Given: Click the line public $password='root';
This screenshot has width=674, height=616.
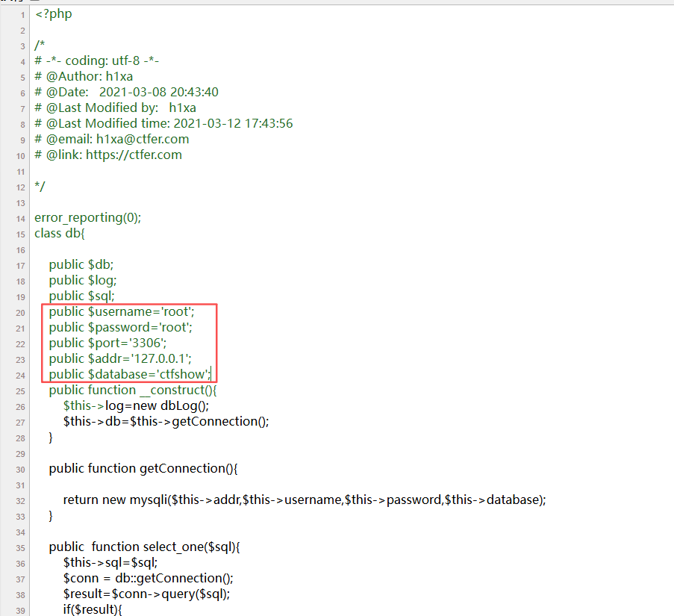Looking at the screenshot, I should (x=121, y=328).
